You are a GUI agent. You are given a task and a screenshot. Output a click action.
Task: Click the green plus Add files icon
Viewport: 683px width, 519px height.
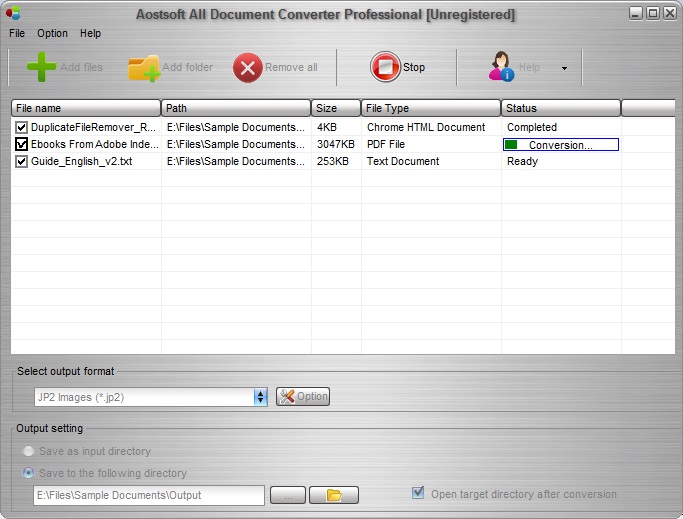click(x=41, y=67)
